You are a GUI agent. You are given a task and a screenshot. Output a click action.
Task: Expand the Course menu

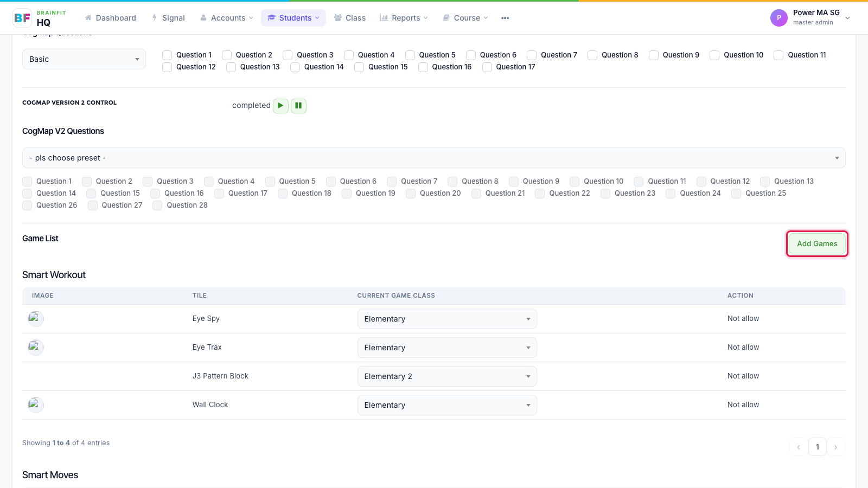(465, 18)
